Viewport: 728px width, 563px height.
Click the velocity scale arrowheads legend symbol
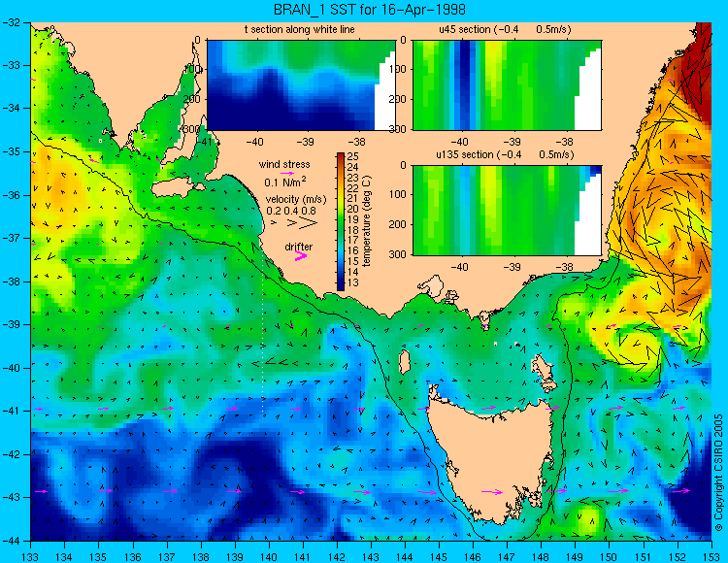295,223
